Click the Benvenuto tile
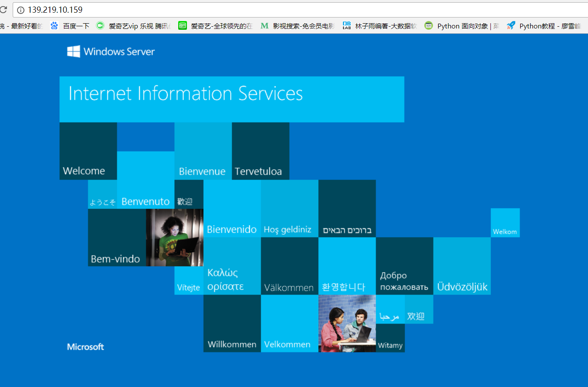This screenshot has height=387, width=588. click(x=146, y=180)
